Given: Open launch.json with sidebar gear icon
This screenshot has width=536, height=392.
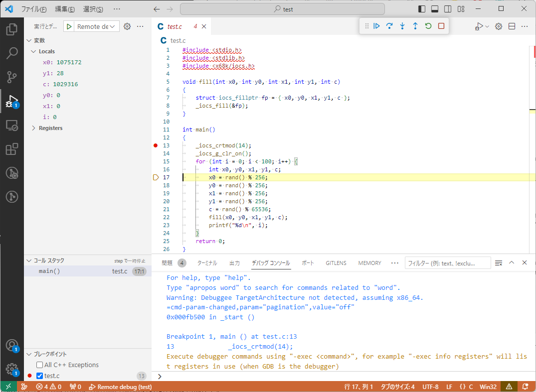Looking at the screenshot, I should pos(127,26).
